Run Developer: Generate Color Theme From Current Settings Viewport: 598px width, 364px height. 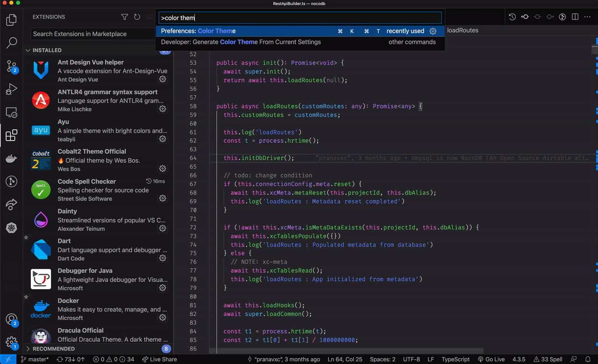300,42
